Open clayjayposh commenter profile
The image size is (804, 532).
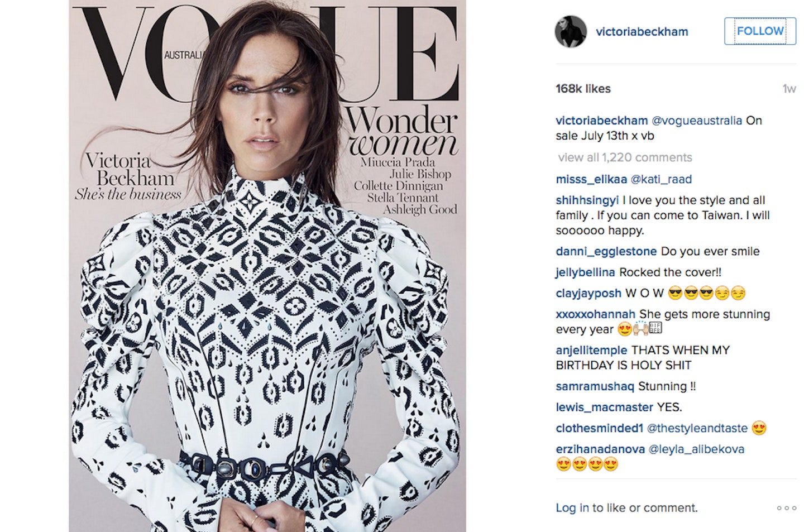coord(588,294)
